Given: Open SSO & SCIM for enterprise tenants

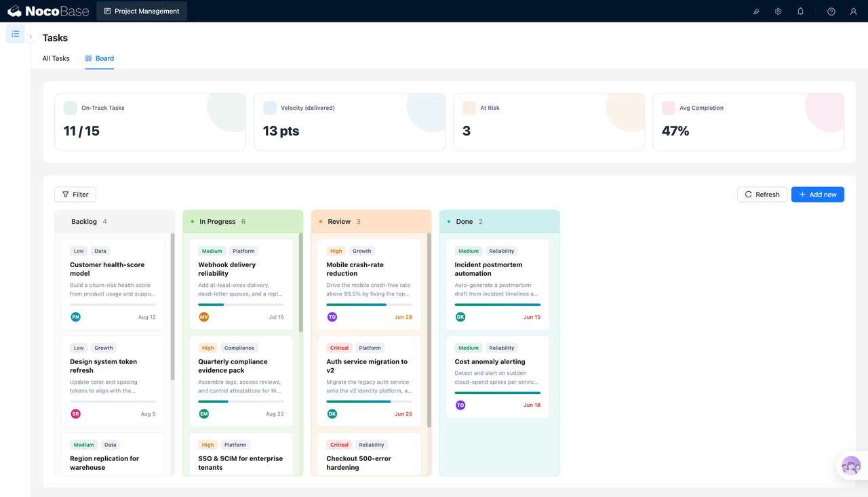Looking at the screenshot, I should pos(241,454).
